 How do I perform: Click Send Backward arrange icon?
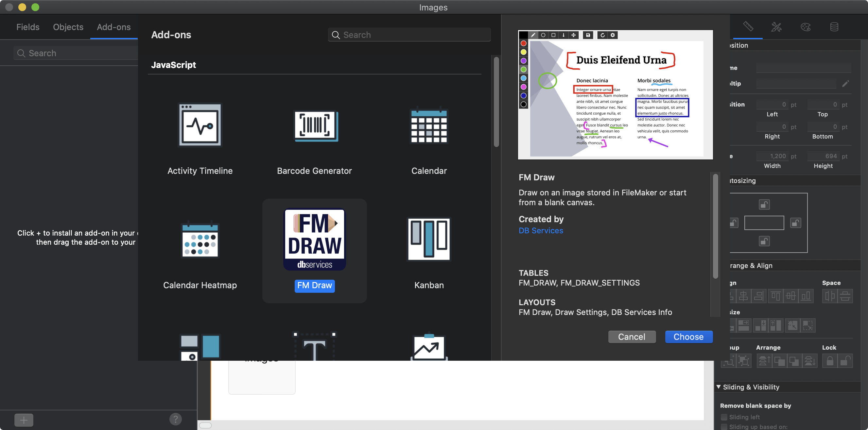point(794,361)
